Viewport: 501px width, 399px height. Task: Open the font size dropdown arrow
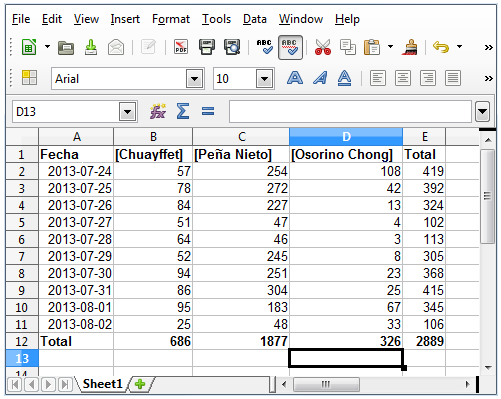[265, 79]
